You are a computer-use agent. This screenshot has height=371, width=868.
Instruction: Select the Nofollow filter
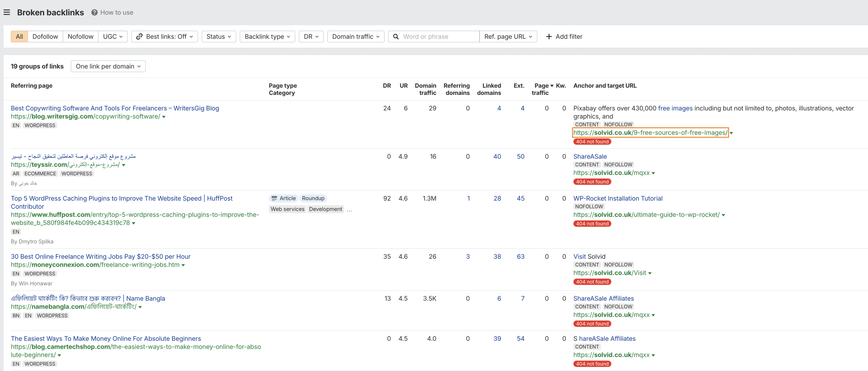80,36
